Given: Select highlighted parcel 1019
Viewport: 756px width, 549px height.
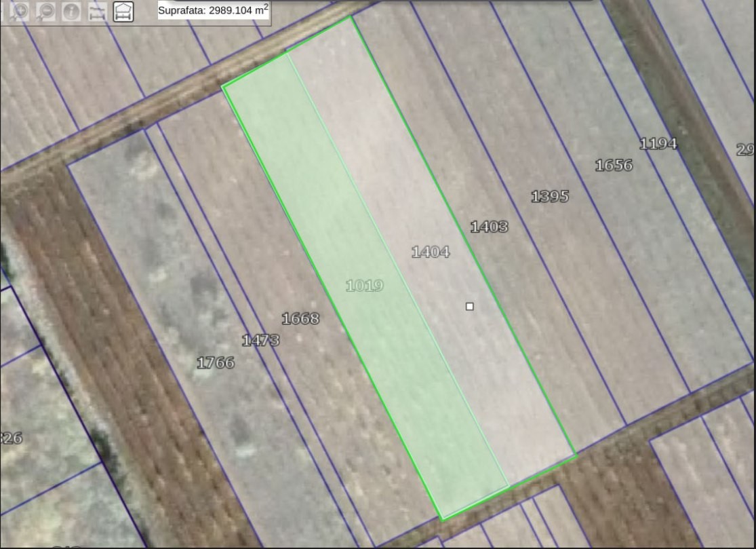Looking at the screenshot, I should click(x=365, y=286).
